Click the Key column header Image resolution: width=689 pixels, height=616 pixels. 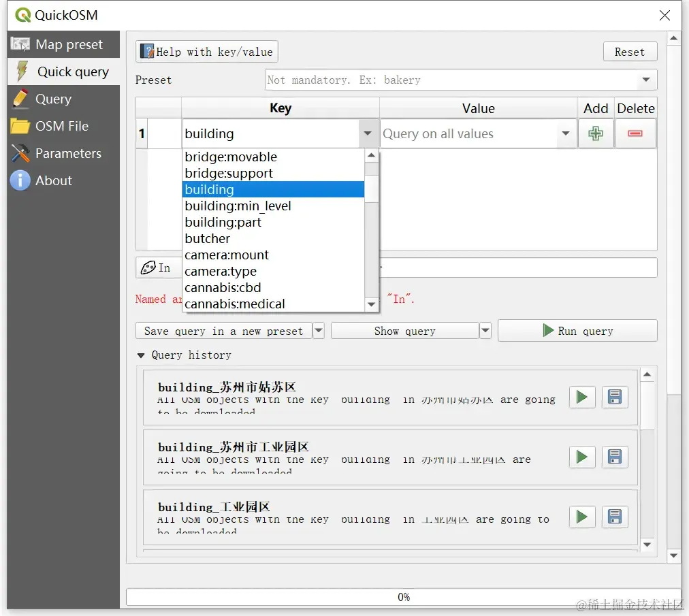(281, 108)
